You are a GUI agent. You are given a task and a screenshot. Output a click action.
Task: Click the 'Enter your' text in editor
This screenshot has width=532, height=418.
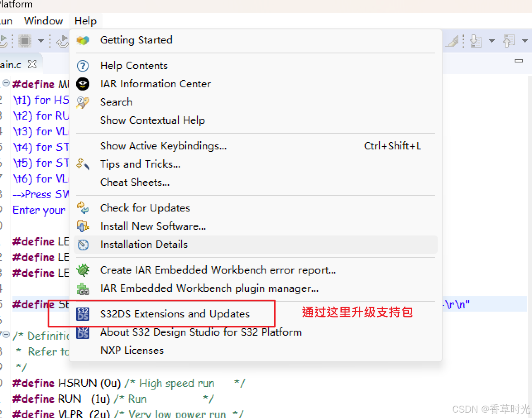[x=39, y=210]
